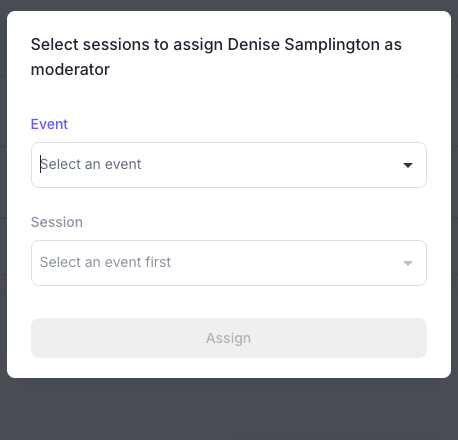
Task: Click the dark overlay below the modal
Action: click(x=229, y=410)
